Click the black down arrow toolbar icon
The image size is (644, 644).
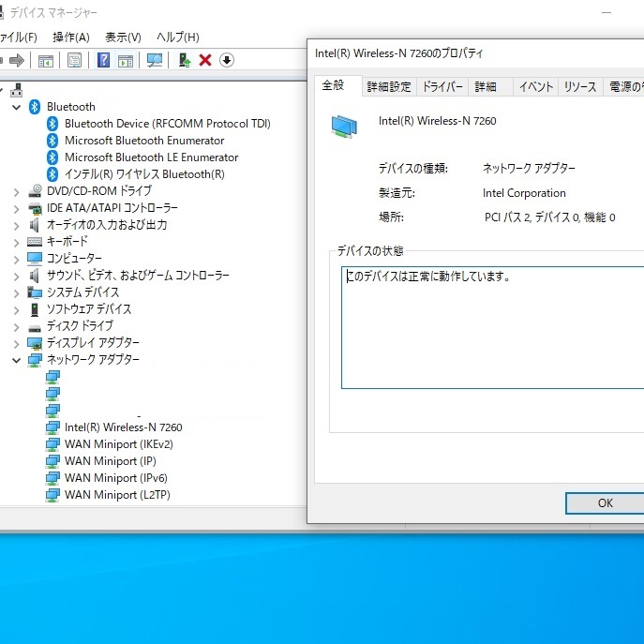[x=227, y=60]
